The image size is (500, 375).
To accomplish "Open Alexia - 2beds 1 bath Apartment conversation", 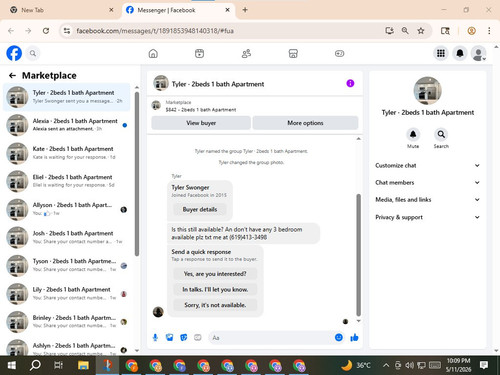I will [x=67, y=125].
